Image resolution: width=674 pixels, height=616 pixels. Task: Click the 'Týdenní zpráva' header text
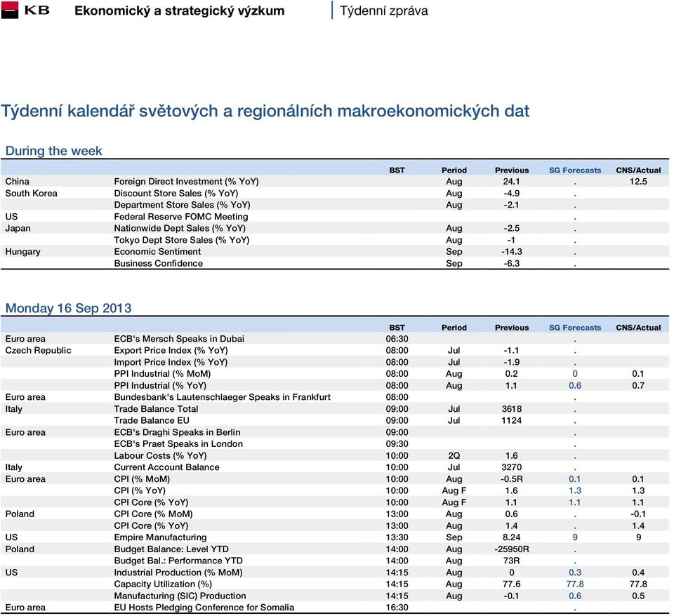[384, 11]
